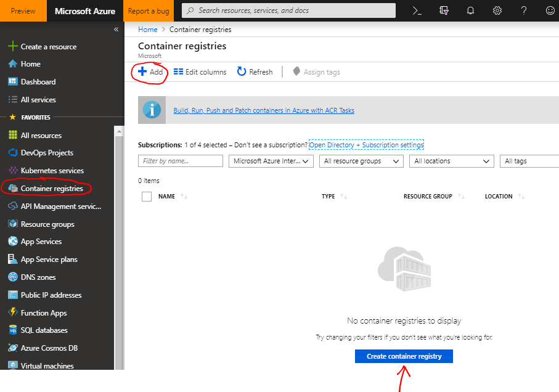Refresh the container registries list
Screen dimensions: 559x392
click(x=255, y=71)
